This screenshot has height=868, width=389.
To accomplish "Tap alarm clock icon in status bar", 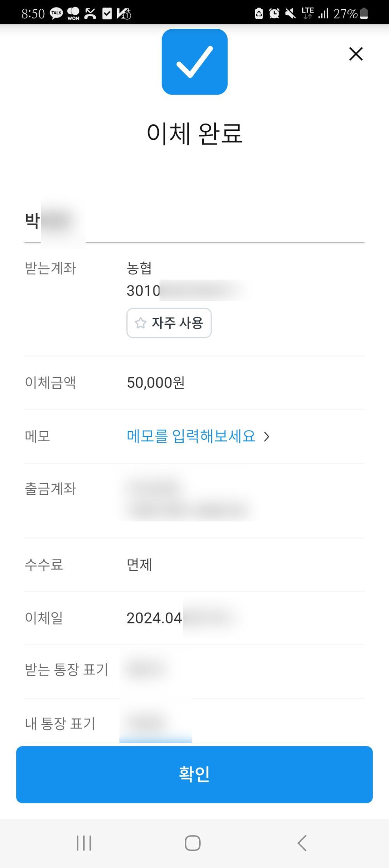I will pos(274,14).
